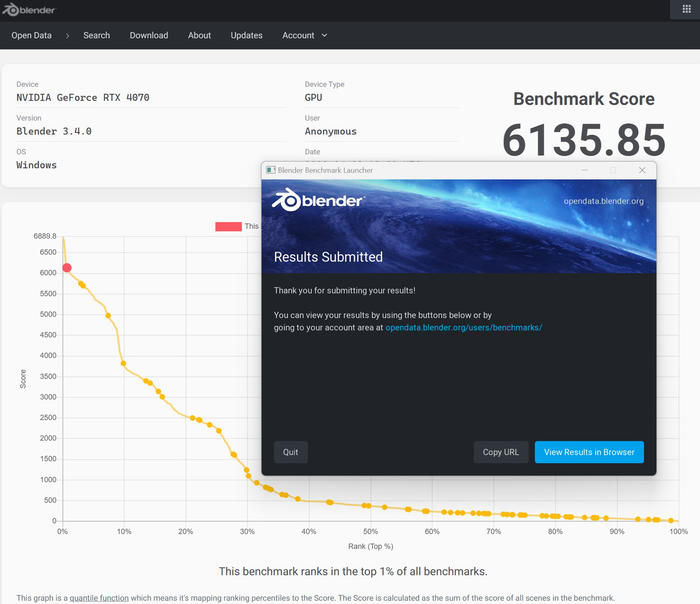Click the breadcrumb chevron after Open Data
This screenshot has height=604, width=700.
(67, 36)
